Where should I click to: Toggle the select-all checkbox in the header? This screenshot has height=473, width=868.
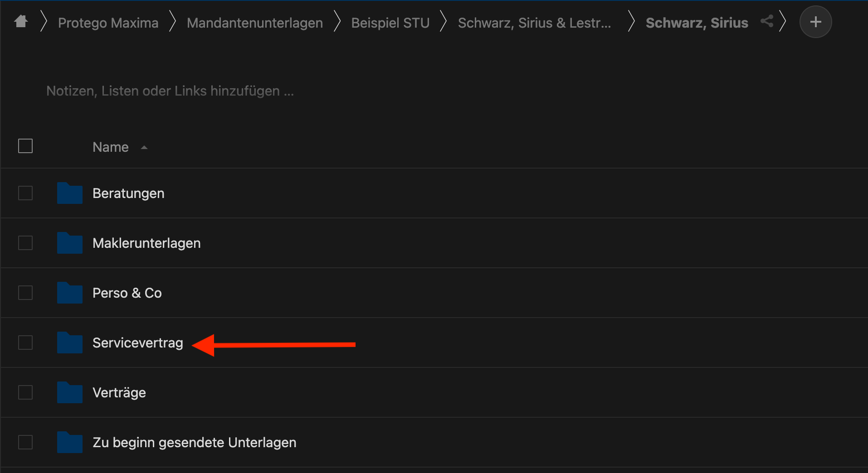[25, 146]
